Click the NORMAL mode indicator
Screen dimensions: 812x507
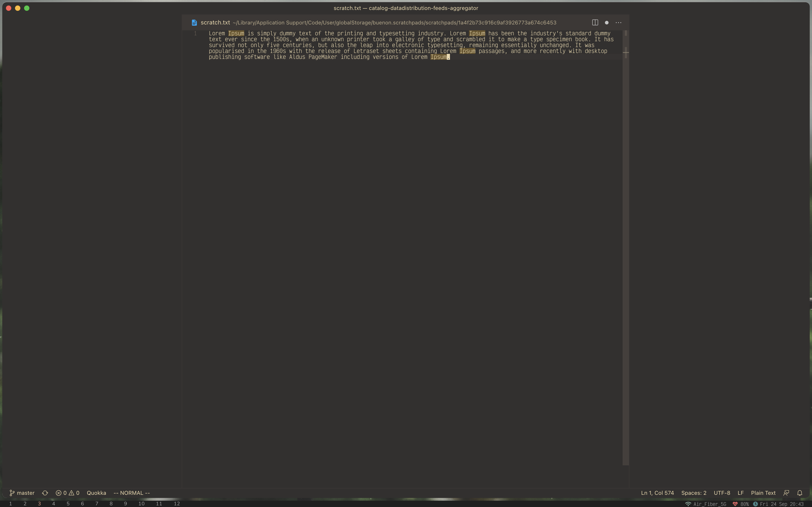pyautogui.click(x=132, y=493)
